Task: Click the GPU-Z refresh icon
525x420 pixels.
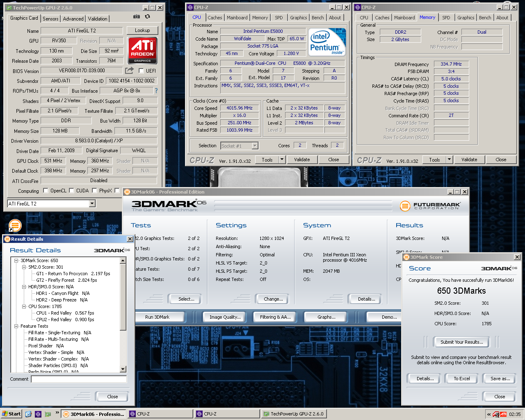Action: 147,17
